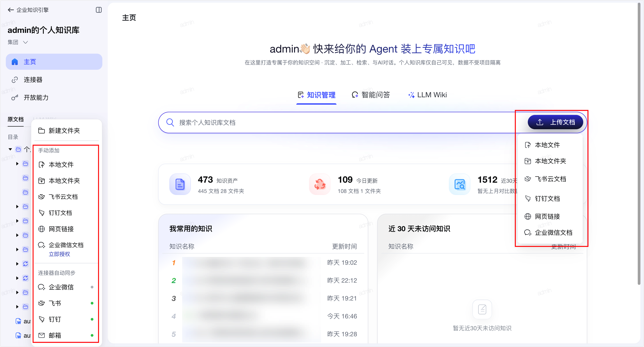
Task: Collapse the root folder in the 目录 tree
Action: coord(10,149)
